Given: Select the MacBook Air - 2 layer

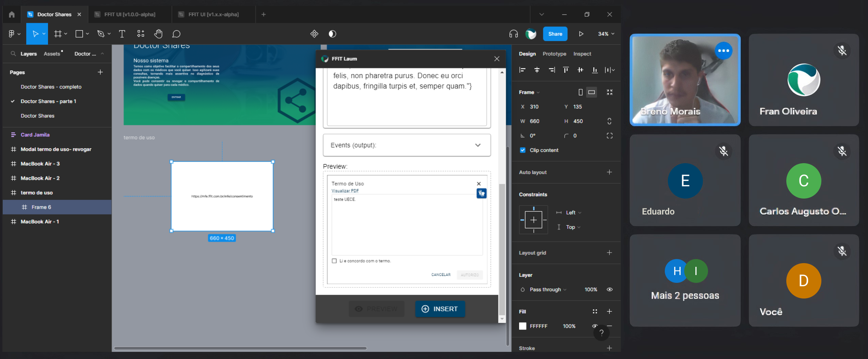Looking at the screenshot, I should click(x=40, y=178).
